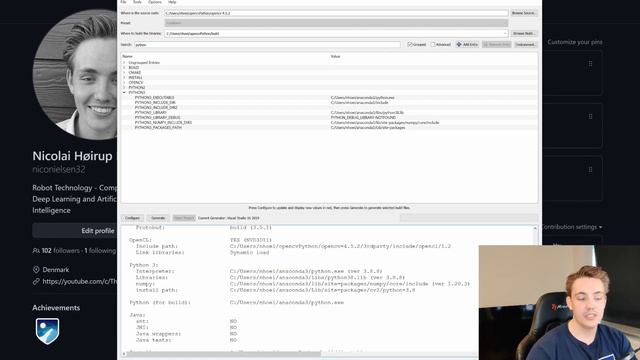Click the second pinned repo drag handle
The height and width of the screenshot is (360, 640).
pyautogui.click(x=590, y=117)
